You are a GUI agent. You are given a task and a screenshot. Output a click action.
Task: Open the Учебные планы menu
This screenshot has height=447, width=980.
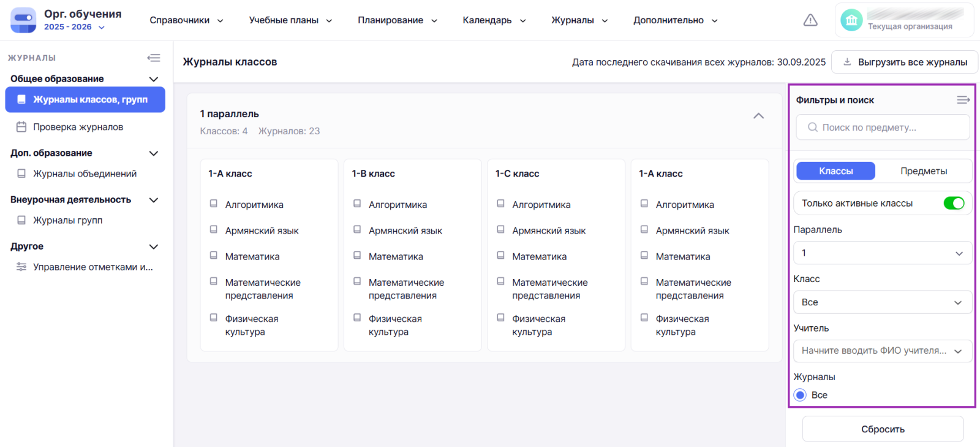290,20
